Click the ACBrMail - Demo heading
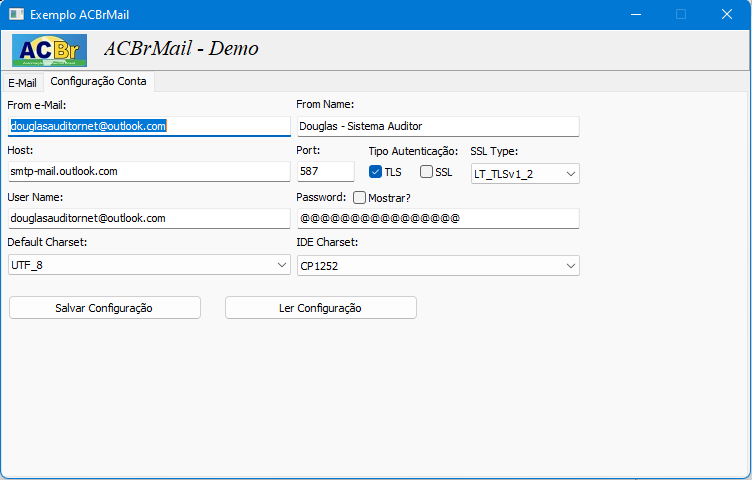The height and width of the screenshot is (480, 752). click(x=181, y=48)
